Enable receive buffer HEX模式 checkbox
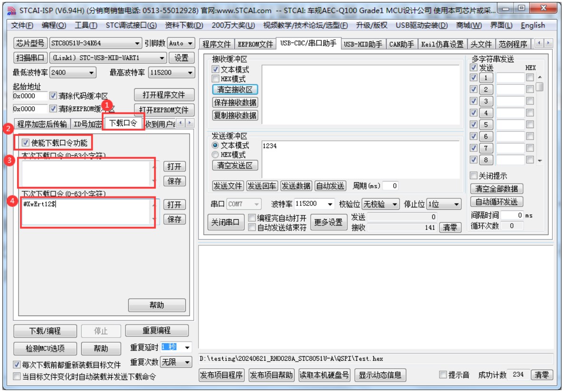 (215, 78)
